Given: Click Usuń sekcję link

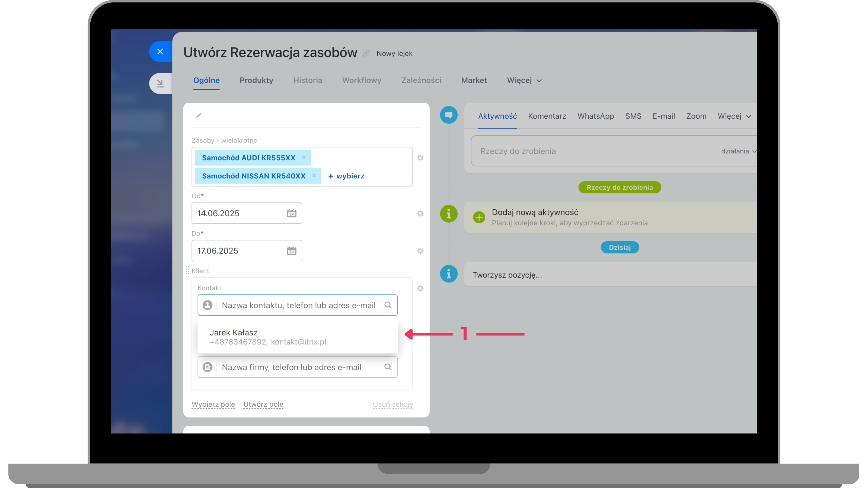Looking at the screenshot, I should [x=393, y=404].
